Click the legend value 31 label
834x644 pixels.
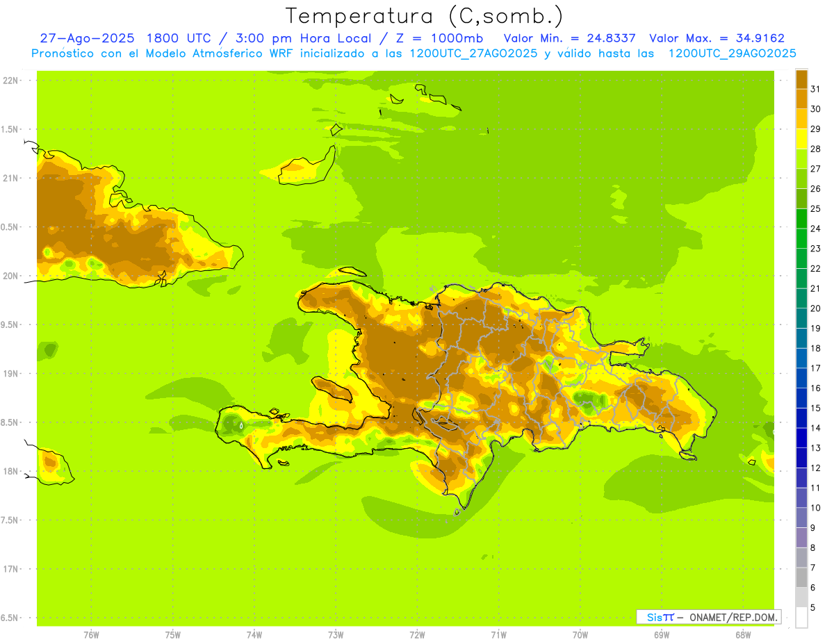815,89
